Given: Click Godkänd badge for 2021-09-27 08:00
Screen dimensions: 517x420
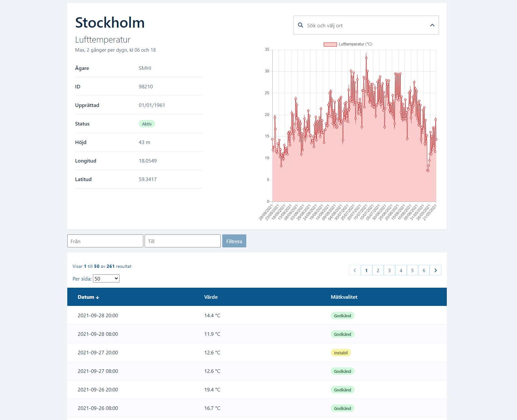Looking at the screenshot, I should [x=343, y=371].
